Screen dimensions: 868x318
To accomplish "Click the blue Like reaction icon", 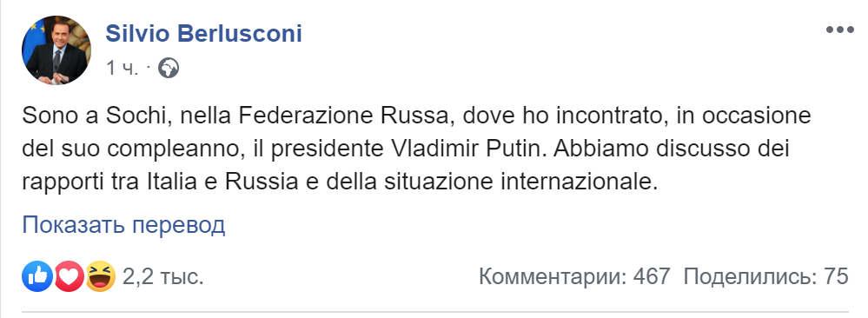I will [37, 275].
